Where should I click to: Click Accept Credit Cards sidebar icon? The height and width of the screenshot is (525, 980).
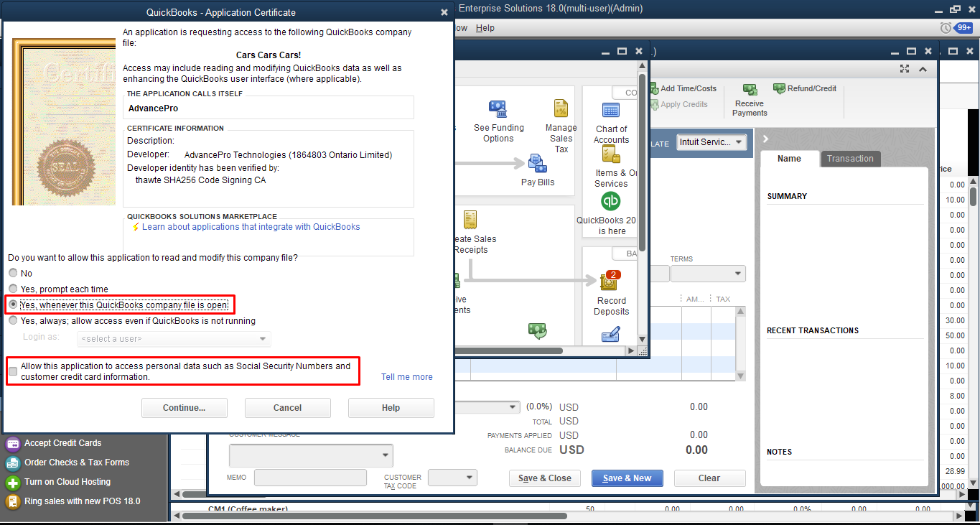pyautogui.click(x=13, y=443)
